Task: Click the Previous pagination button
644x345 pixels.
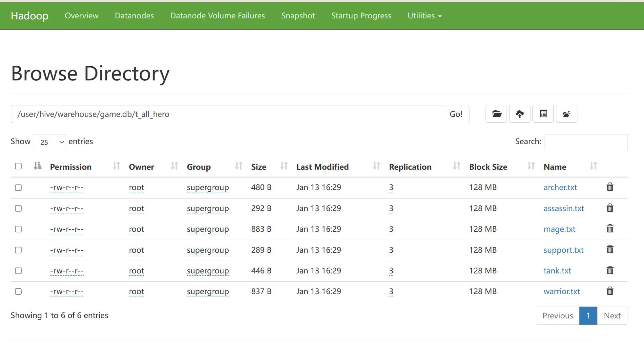Action: point(558,315)
